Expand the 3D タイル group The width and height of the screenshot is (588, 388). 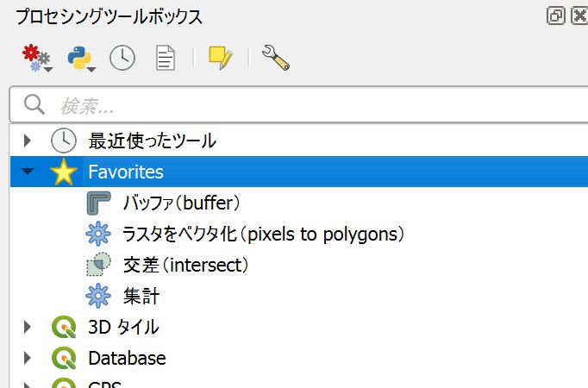click(x=27, y=327)
